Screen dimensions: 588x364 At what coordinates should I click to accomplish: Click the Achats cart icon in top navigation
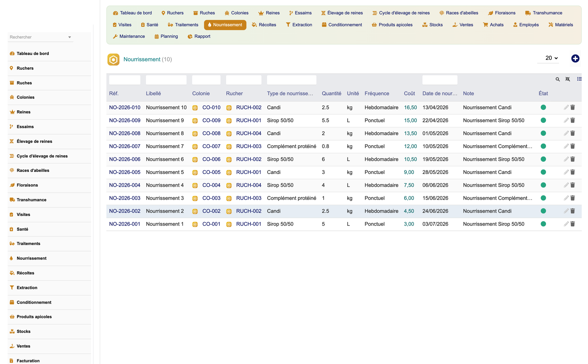coord(486,25)
